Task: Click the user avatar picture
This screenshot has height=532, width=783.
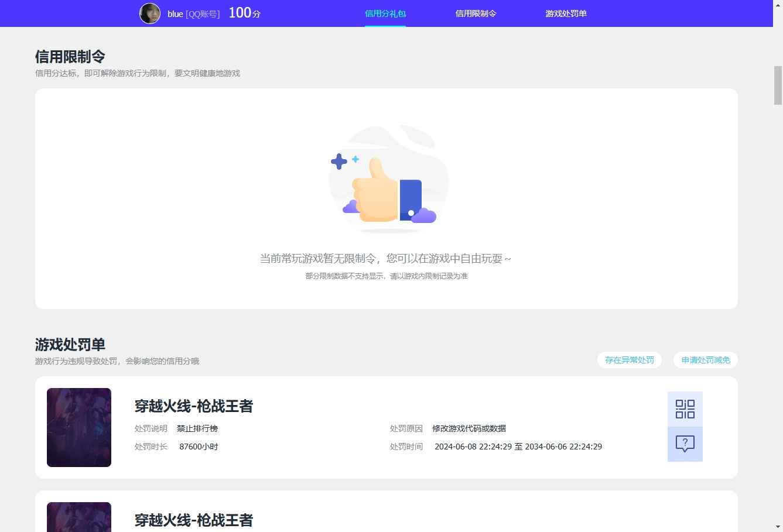Action: coord(150,13)
